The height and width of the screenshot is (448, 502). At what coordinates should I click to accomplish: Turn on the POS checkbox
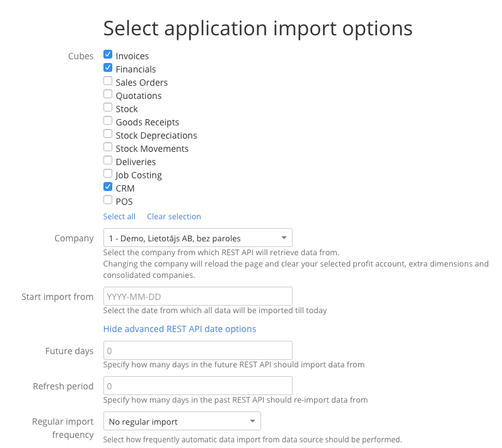(108, 201)
